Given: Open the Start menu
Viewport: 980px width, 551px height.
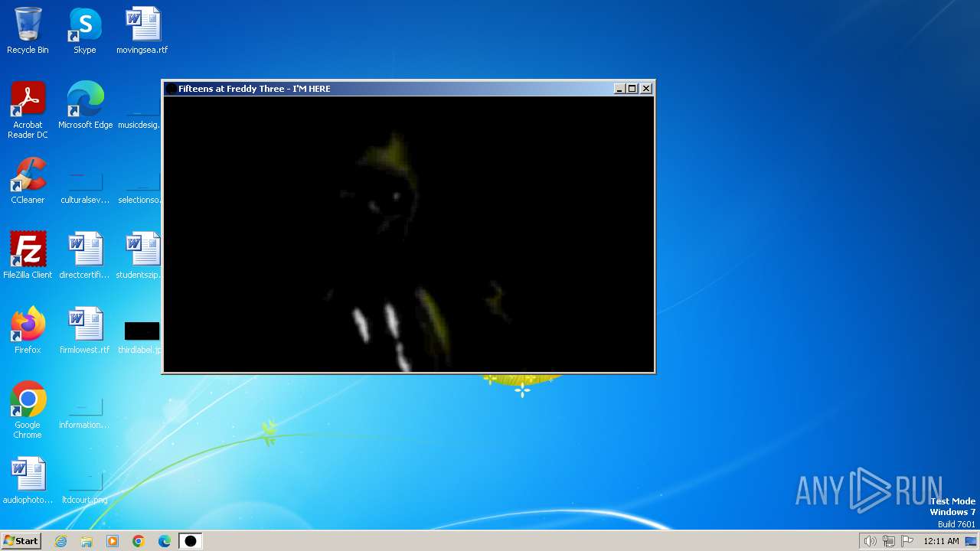Looking at the screenshot, I should [21, 541].
